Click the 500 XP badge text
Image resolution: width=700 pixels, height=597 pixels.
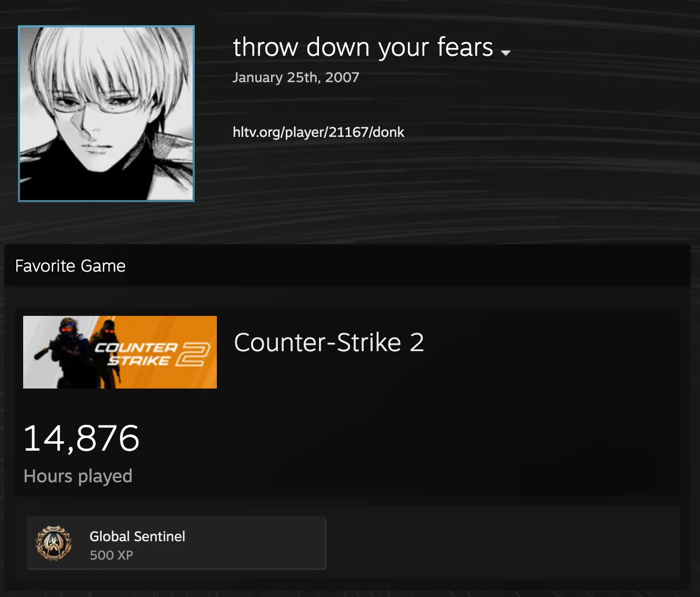click(x=112, y=555)
